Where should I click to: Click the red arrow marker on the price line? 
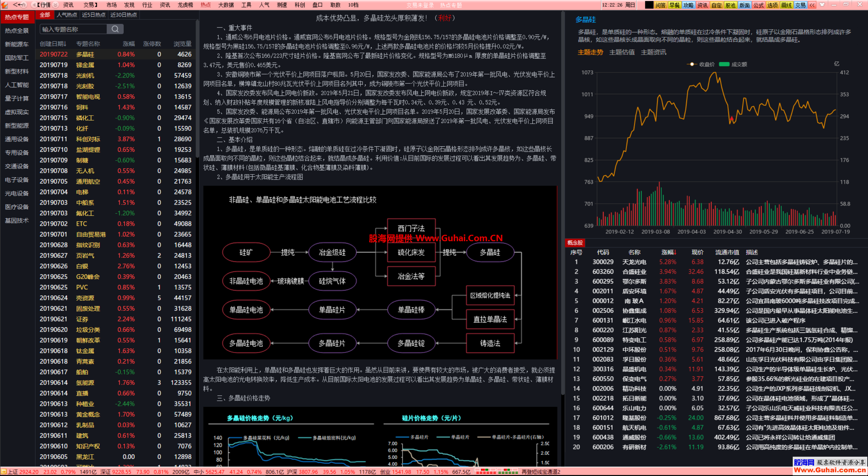point(731,119)
